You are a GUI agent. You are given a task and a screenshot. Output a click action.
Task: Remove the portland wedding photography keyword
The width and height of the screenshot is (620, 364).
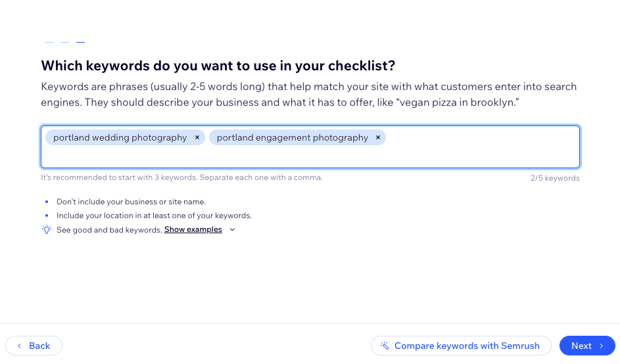197,137
